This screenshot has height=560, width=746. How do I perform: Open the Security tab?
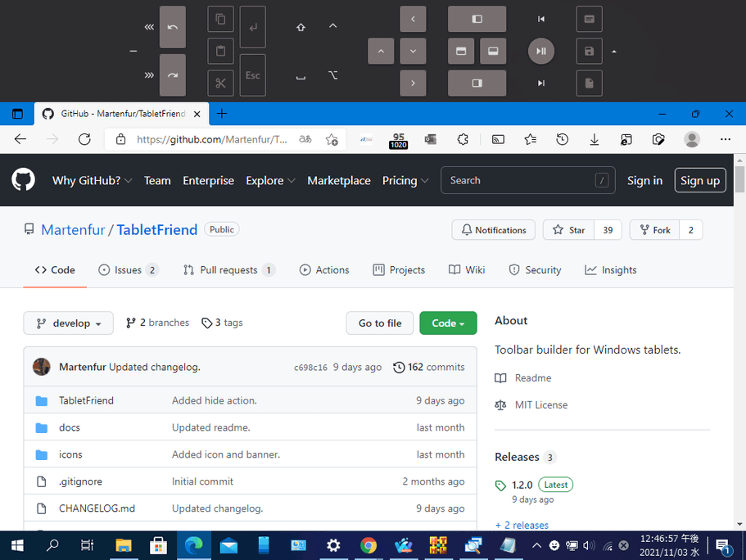[x=535, y=270]
